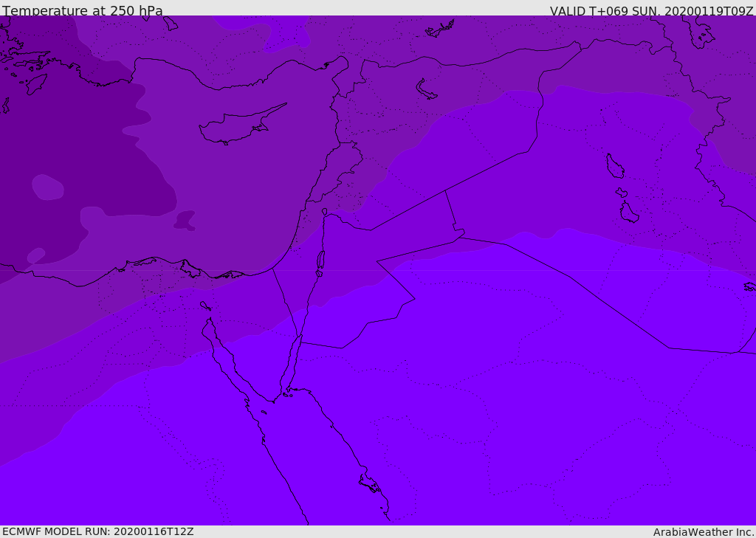Image resolution: width=756 pixels, height=538 pixels.
Task: Click the 'VALID T+069 SUN. 20200119T09Z' label
Action: pos(652,11)
